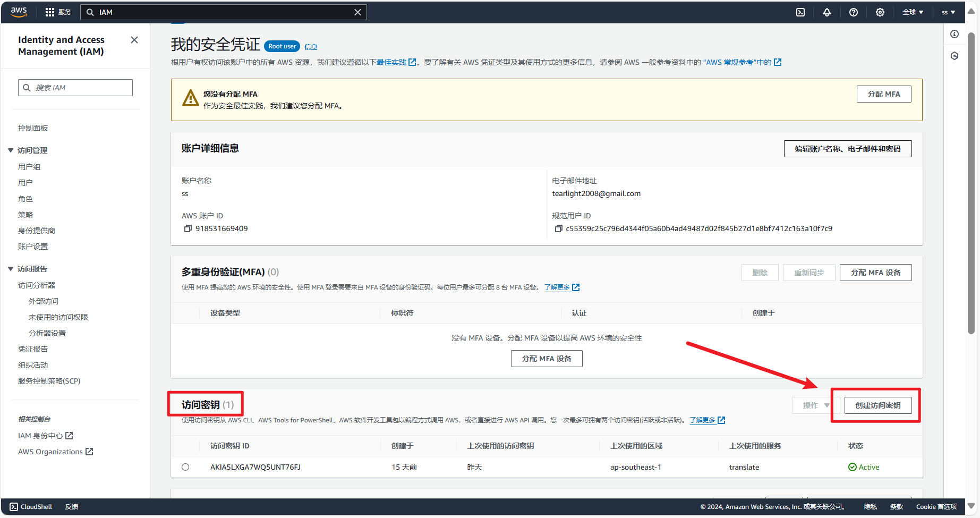Open 用户 in the sidebar navigation
Screen dimensions: 980x518
click(25, 183)
